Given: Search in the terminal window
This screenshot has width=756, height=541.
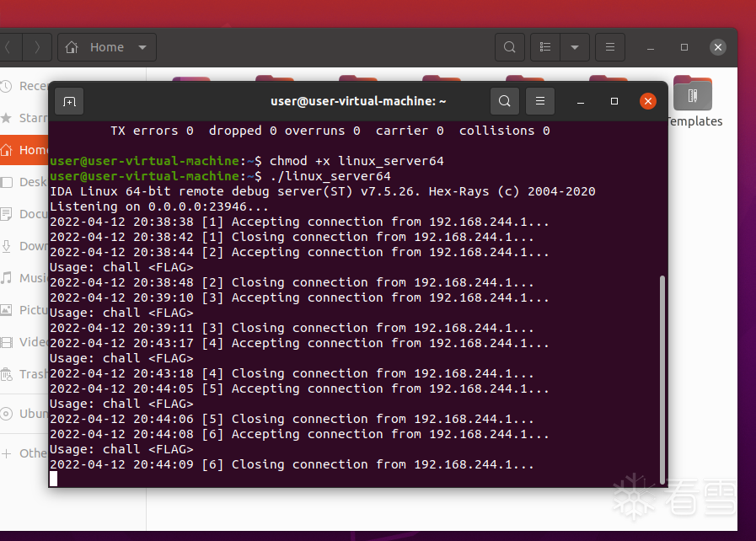Looking at the screenshot, I should pyautogui.click(x=504, y=101).
